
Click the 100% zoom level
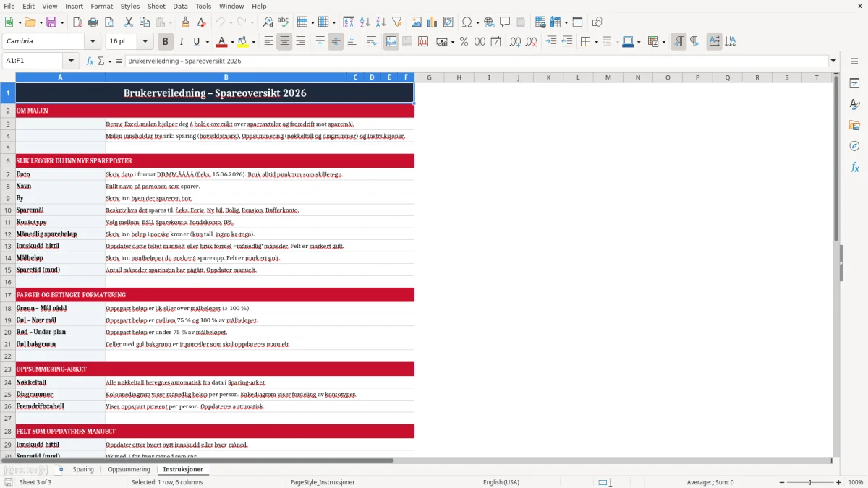[855, 482]
